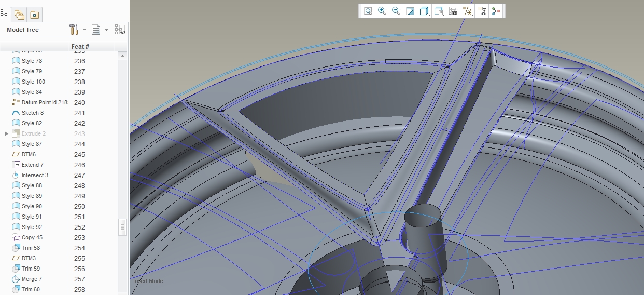This screenshot has height=295, width=644.
Task: Switch to the Folder Browser tab
Action: (x=19, y=15)
